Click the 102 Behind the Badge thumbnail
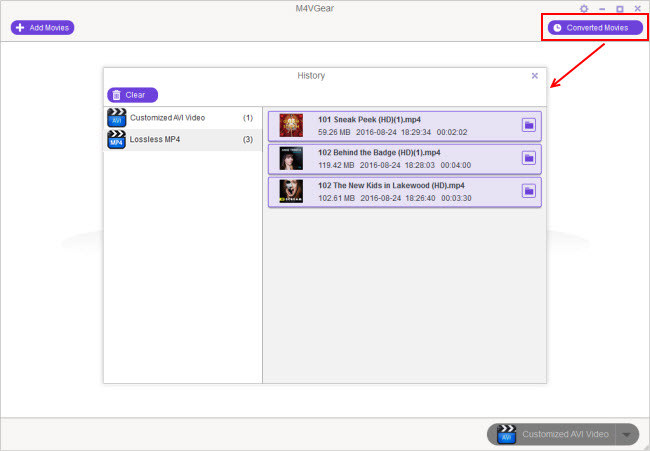The width and height of the screenshot is (650, 451). click(291, 158)
